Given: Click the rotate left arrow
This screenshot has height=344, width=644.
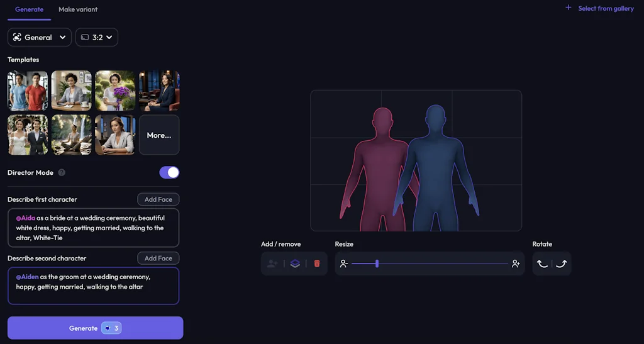Looking at the screenshot, I should click(x=543, y=264).
